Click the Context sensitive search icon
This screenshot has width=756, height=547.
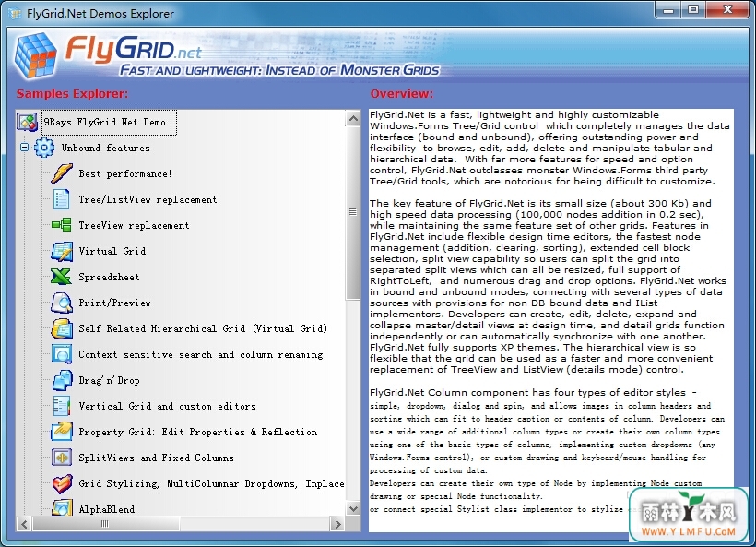click(62, 354)
